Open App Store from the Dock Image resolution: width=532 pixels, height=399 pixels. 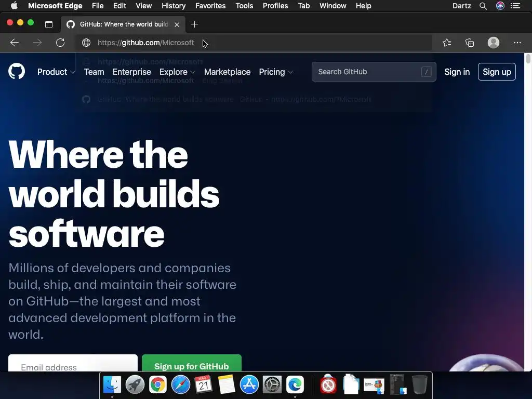(x=249, y=384)
